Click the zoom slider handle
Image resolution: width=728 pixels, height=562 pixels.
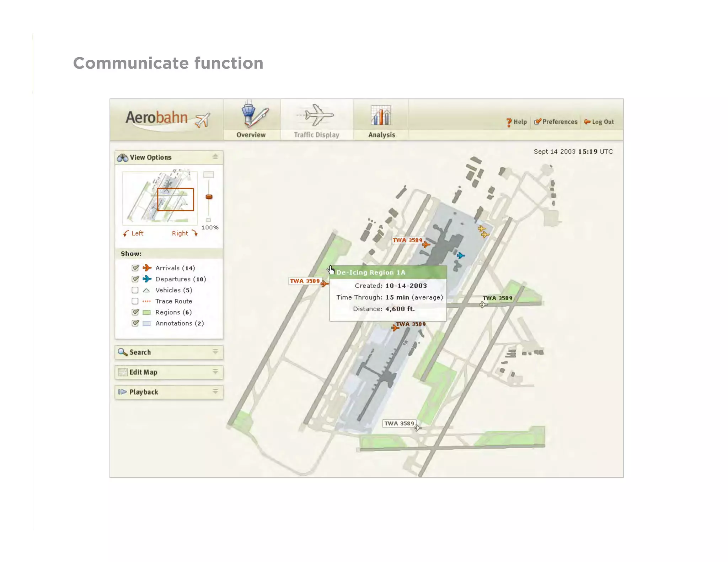pos(209,197)
